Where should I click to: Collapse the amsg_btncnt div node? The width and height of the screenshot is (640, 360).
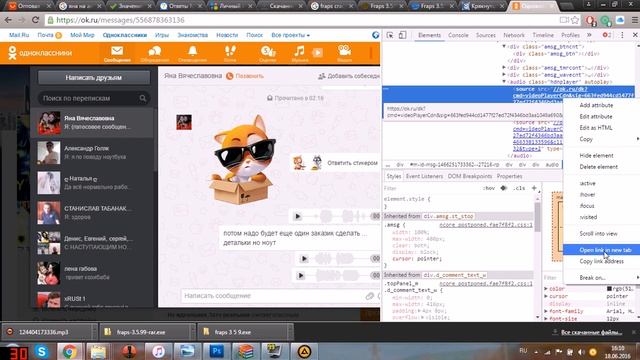click(x=504, y=47)
